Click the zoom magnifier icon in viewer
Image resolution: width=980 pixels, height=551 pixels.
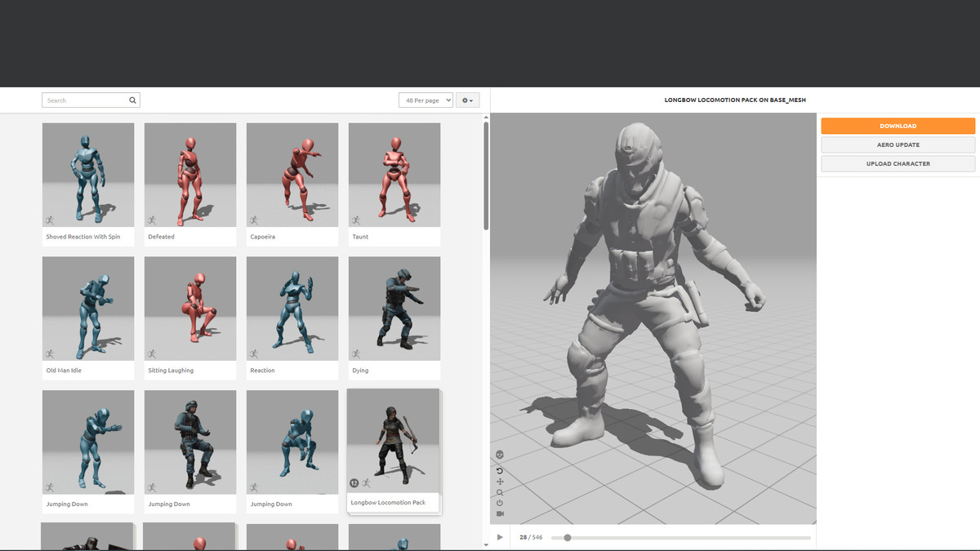pyautogui.click(x=500, y=492)
